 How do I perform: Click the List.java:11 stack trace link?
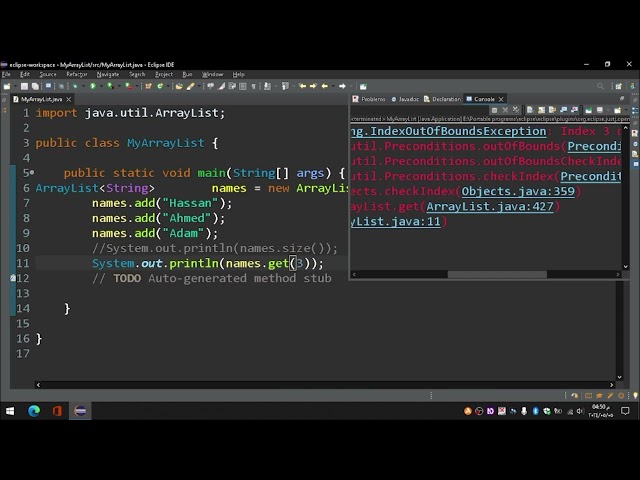click(396, 222)
